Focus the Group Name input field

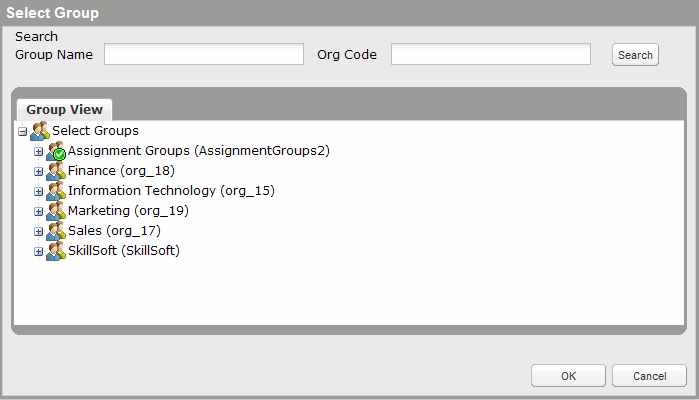(204, 54)
